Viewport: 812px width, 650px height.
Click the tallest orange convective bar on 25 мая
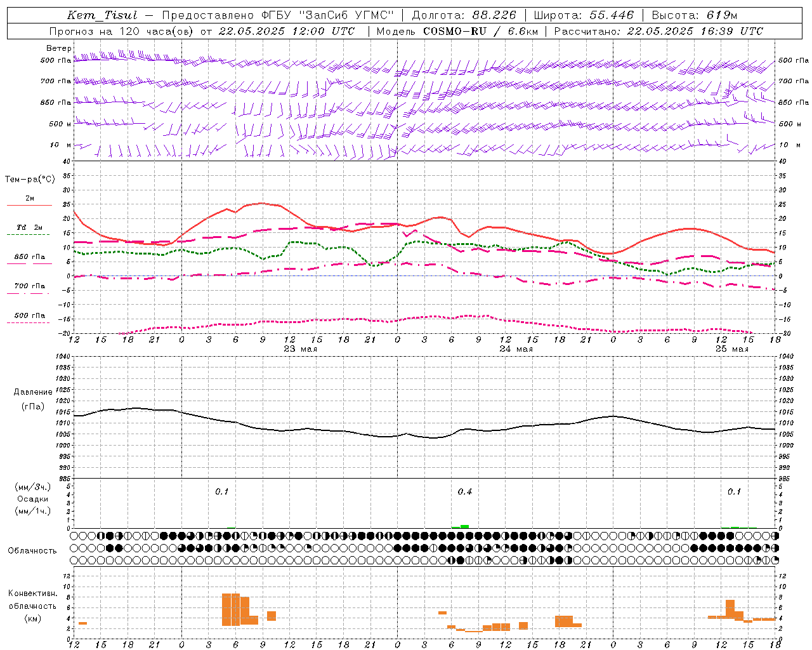pyautogui.click(x=730, y=609)
